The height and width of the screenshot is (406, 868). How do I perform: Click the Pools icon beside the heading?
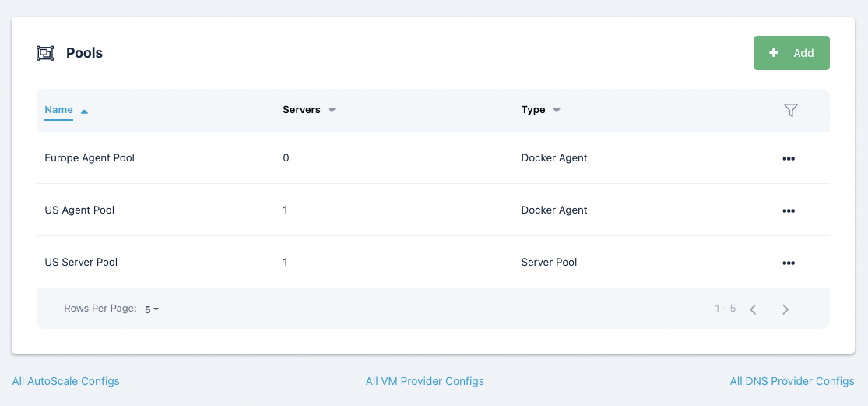click(x=45, y=53)
